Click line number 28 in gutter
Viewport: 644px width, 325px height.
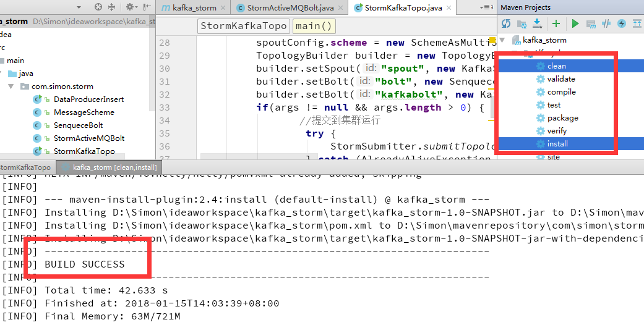pyautogui.click(x=165, y=43)
